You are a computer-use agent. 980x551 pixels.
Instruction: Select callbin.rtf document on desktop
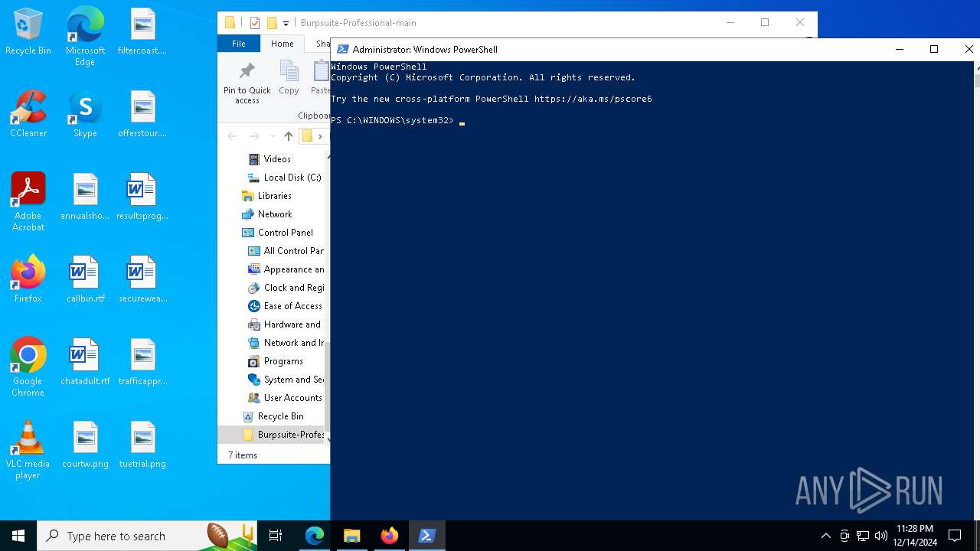[x=85, y=280]
